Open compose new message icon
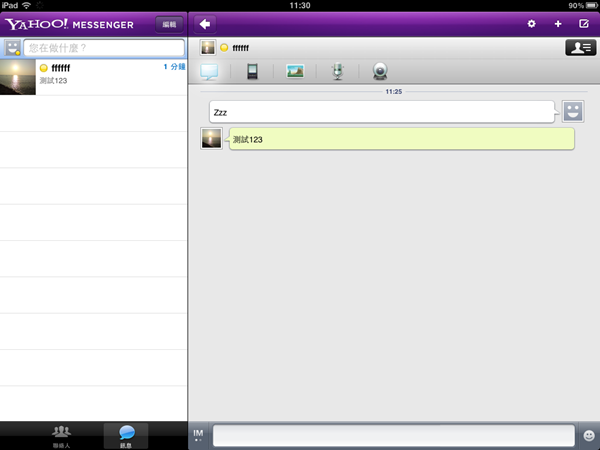This screenshot has height=450, width=600. click(584, 24)
